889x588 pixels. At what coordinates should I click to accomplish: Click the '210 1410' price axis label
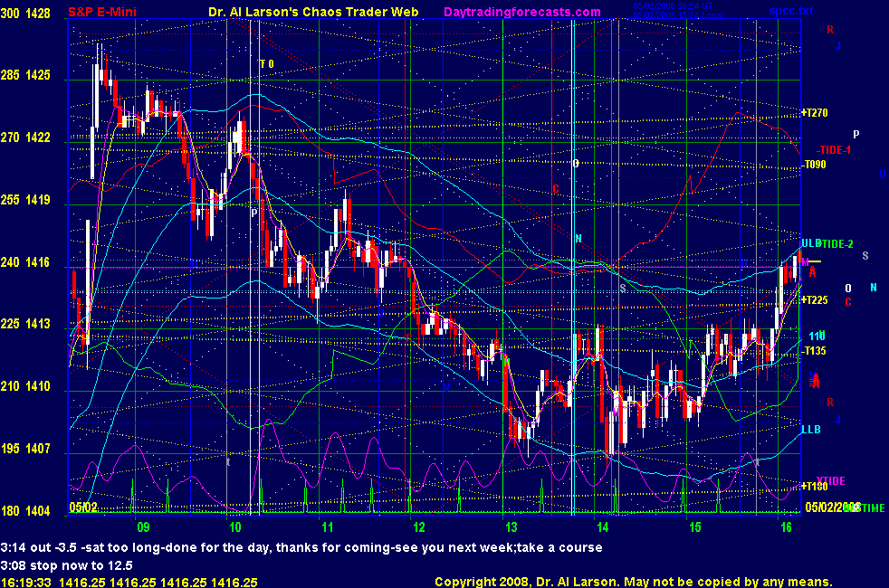pyautogui.click(x=25, y=385)
